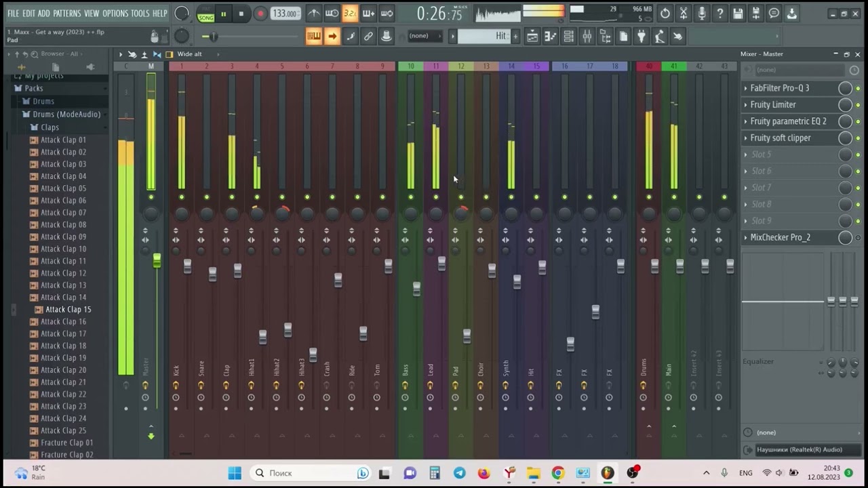This screenshot has height=488, width=868.
Task: Click the undo history icon
Action: 665,13
